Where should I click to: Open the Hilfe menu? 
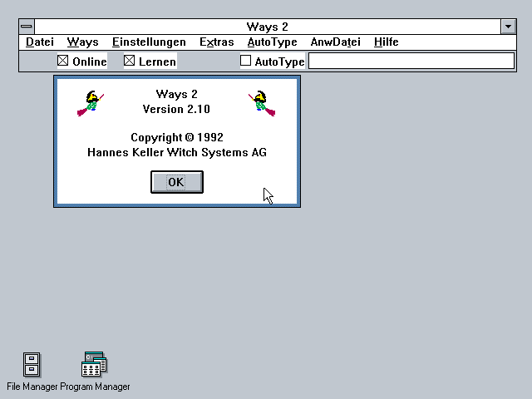[386, 42]
